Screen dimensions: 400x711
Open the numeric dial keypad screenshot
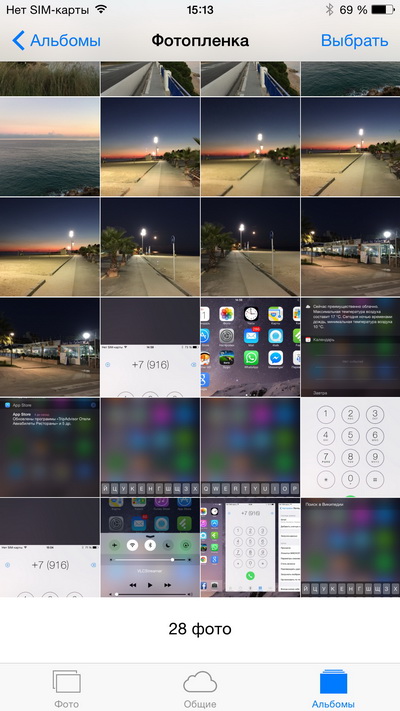tap(350, 447)
